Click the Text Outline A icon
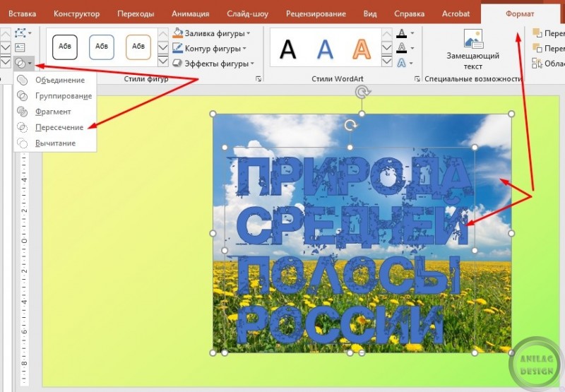The image size is (565, 392). [401, 48]
